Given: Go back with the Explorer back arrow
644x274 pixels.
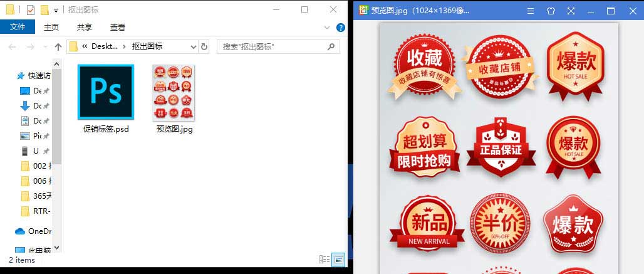Looking at the screenshot, I should tap(13, 47).
